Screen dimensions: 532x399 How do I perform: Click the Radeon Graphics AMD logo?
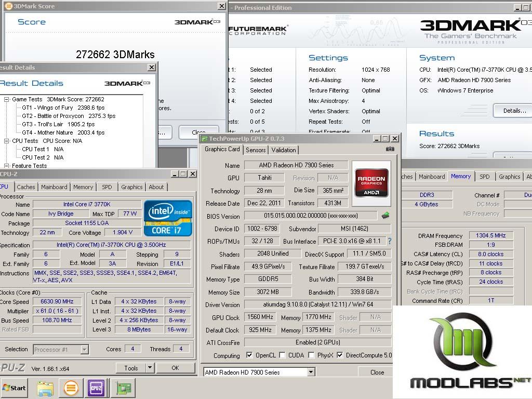[371, 183]
